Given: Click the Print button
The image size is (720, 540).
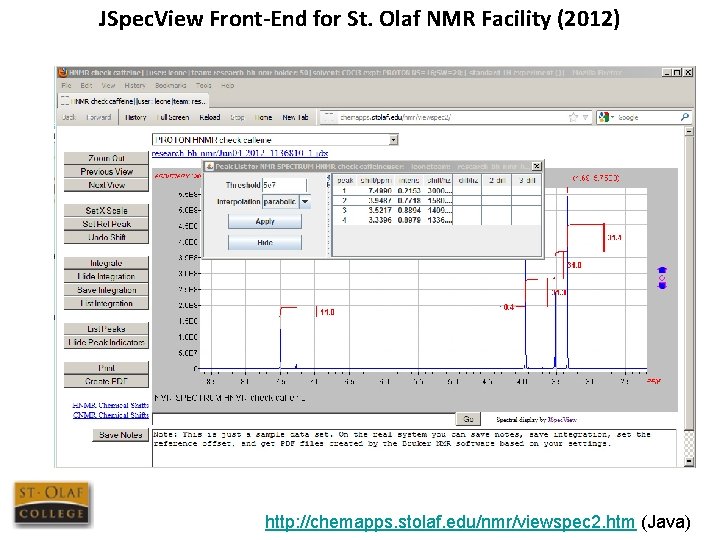Looking at the screenshot, I should [106, 368].
